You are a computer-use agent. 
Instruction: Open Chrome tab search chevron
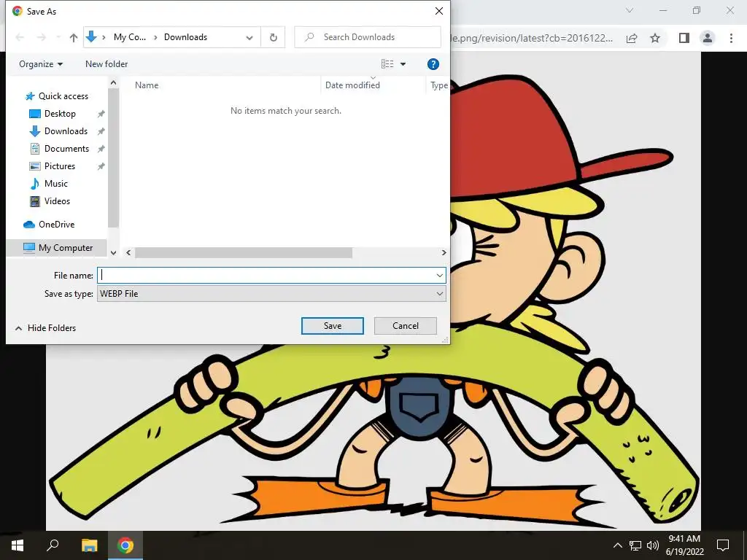630,10
